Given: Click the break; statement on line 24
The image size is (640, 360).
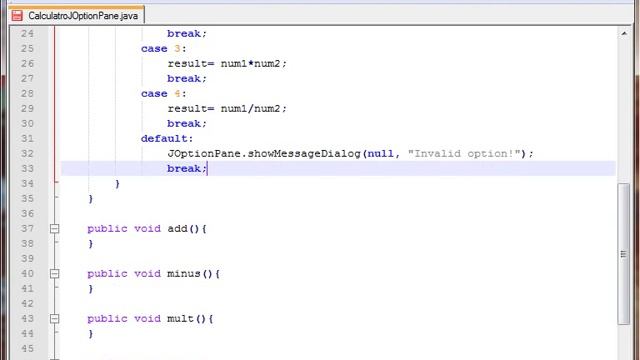Looking at the screenshot, I should click(187, 34).
